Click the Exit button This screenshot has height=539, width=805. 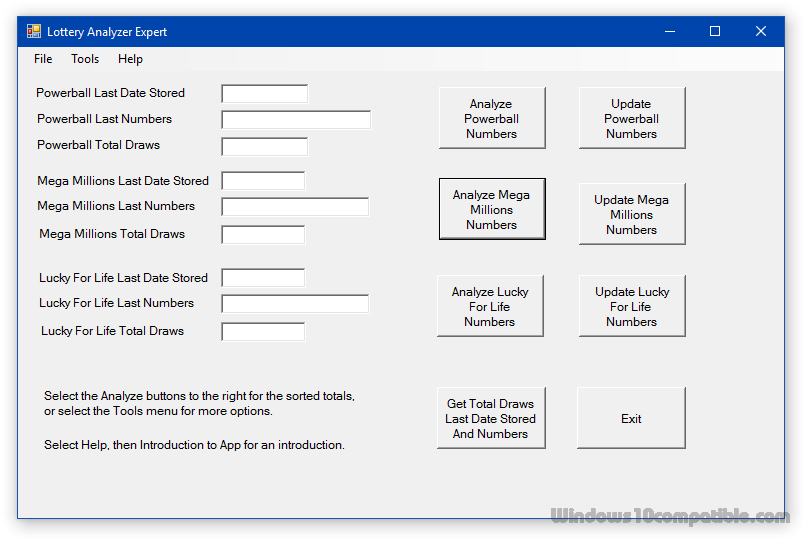click(631, 418)
